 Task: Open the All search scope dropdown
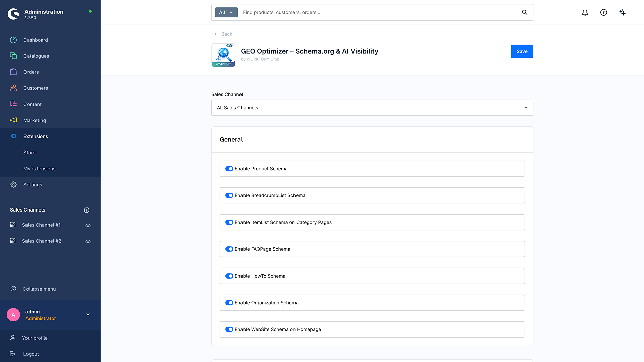(x=226, y=12)
